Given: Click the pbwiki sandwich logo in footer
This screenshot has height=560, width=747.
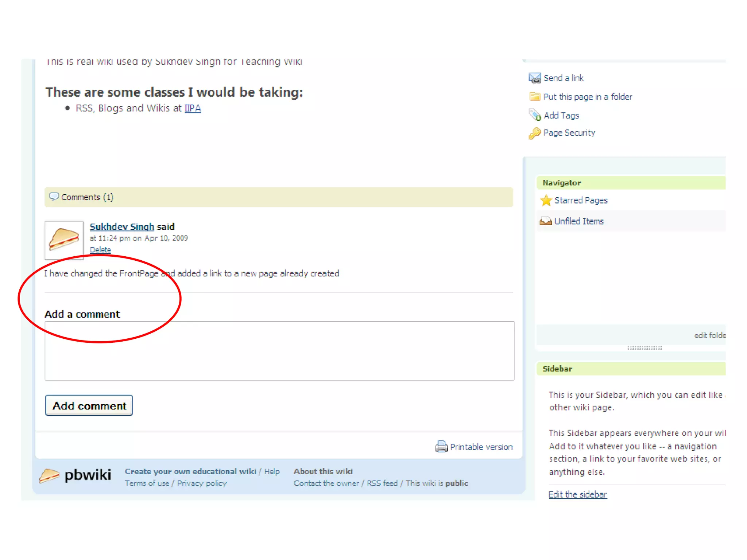Looking at the screenshot, I should tap(49, 475).
